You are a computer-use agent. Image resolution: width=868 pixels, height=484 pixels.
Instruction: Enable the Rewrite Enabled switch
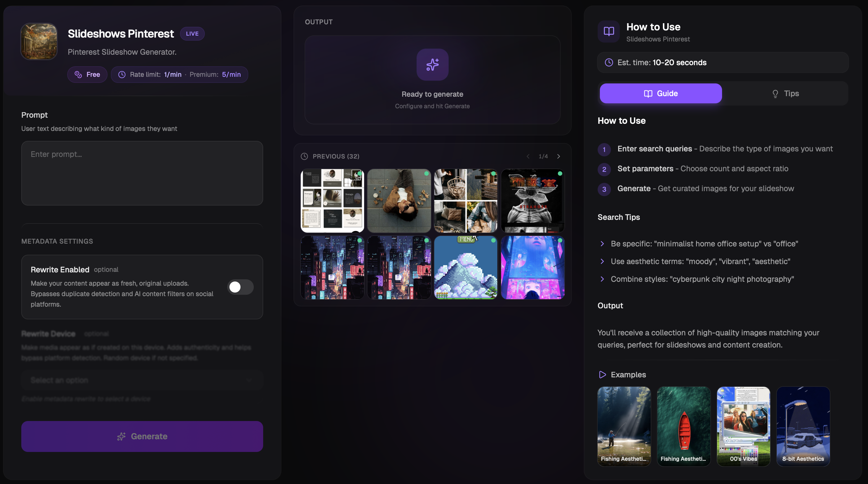click(240, 287)
